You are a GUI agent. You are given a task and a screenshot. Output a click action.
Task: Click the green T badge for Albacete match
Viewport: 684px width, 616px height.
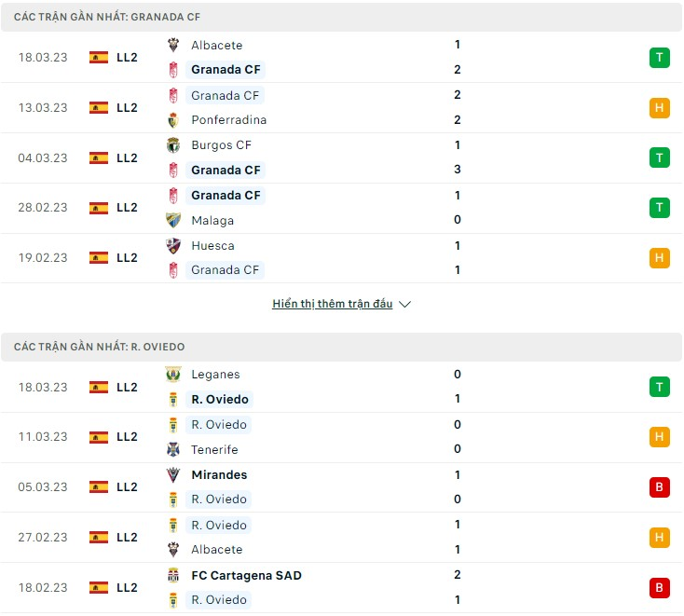[659, 58]
